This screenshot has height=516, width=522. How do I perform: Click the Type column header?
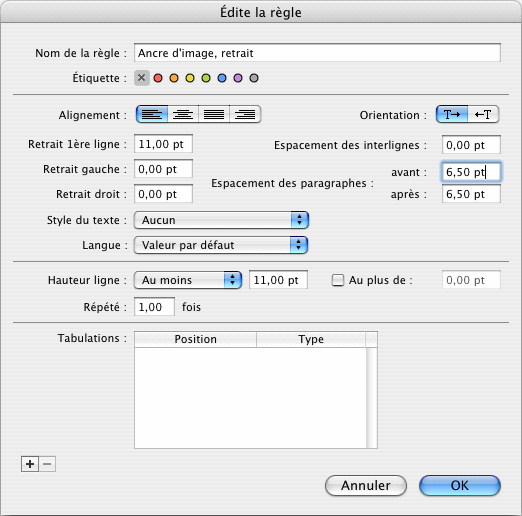pos(311,339)
